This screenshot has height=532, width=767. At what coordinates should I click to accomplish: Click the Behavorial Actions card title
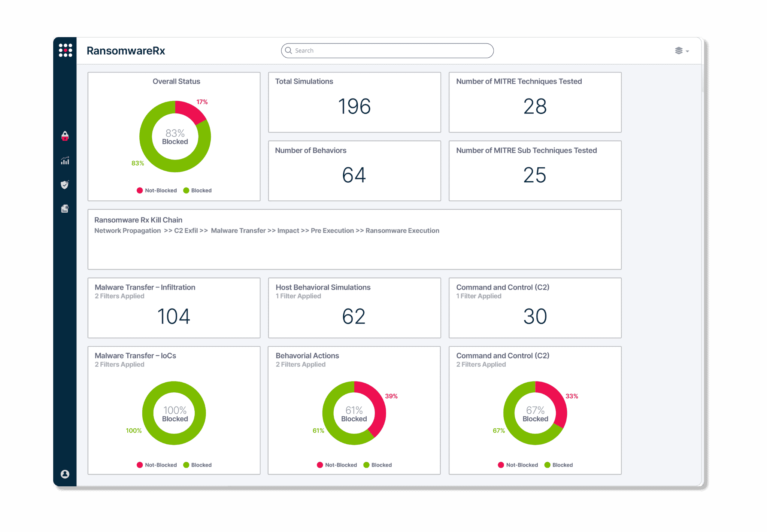[307, 356]
